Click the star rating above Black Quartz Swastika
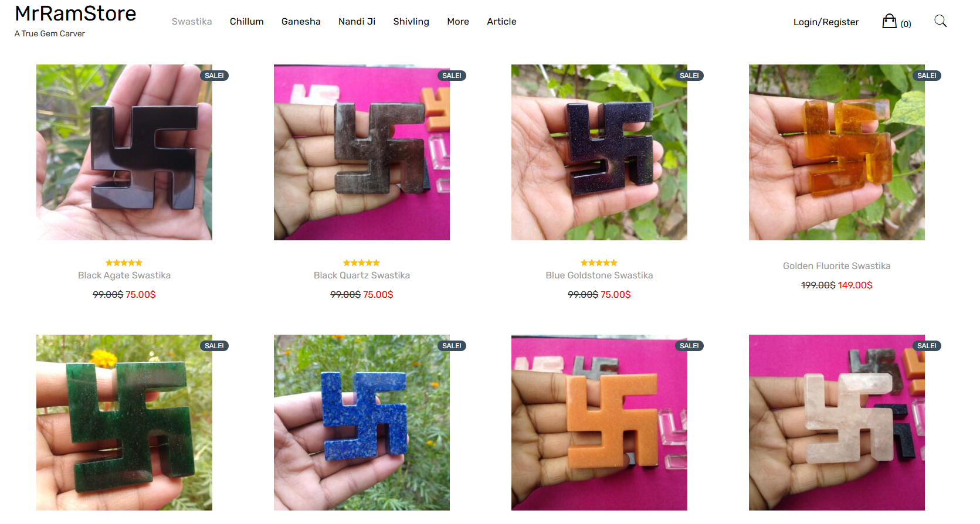980x524 pixels. (361, 263)
